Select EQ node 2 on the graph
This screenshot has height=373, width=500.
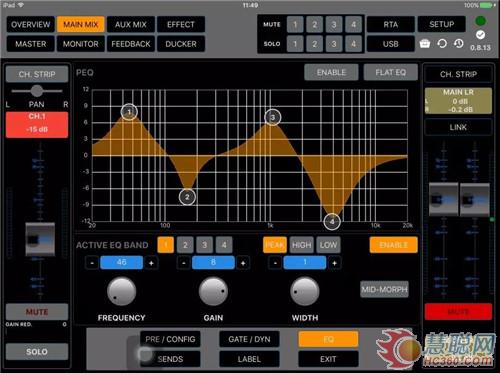187,197
